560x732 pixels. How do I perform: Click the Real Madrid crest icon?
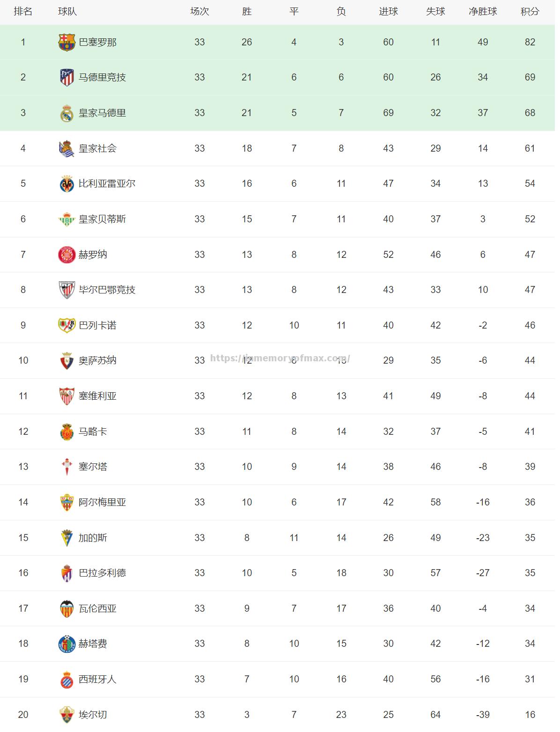(67, 113)
